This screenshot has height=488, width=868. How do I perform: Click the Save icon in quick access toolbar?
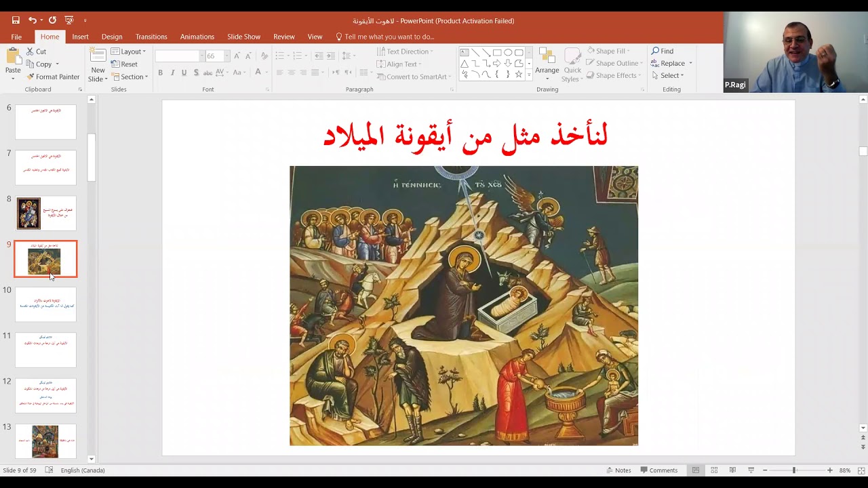pos(16,20)
